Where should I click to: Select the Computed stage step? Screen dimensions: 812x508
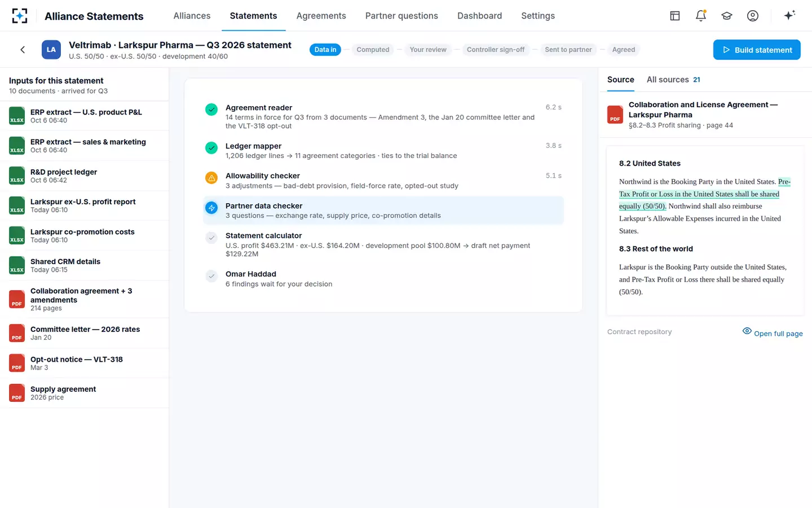(373, 50)
